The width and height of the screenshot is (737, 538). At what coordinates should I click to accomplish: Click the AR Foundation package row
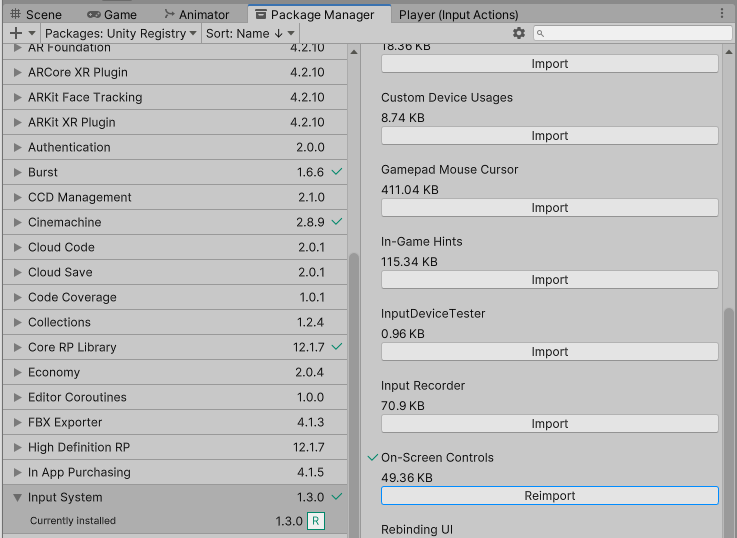tap(175, 51)
